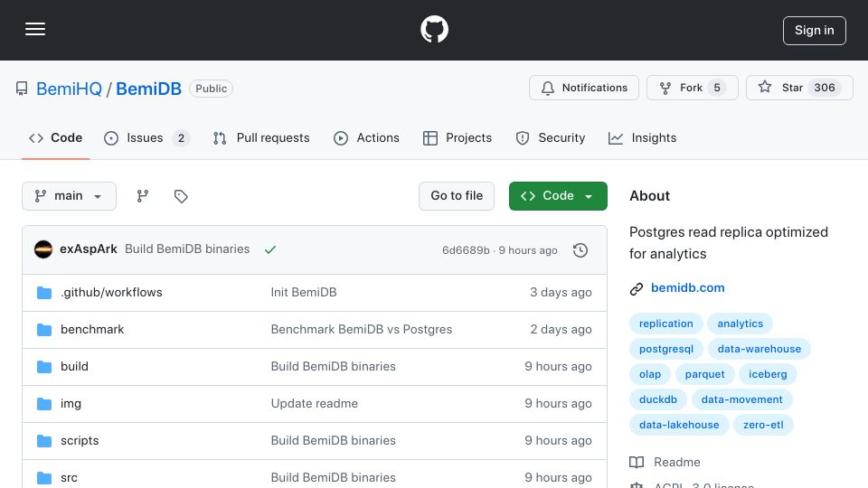This screenshot has height=488, width=868.
Task: Open commit hash 6d6689b
Action: (467, 250)
